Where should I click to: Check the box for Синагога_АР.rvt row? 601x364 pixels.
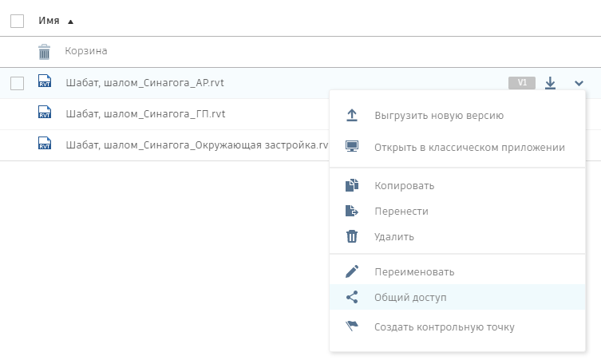click(17, 83)
